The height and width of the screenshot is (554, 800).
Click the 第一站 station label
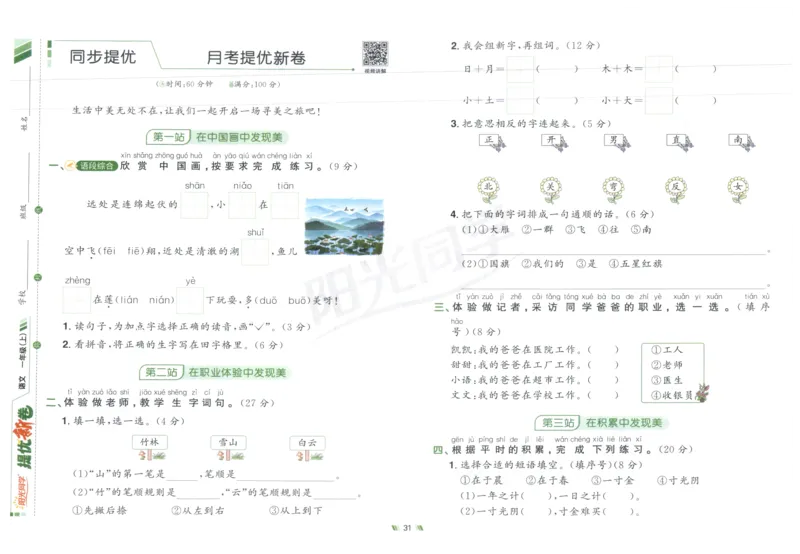click(169, 137)
